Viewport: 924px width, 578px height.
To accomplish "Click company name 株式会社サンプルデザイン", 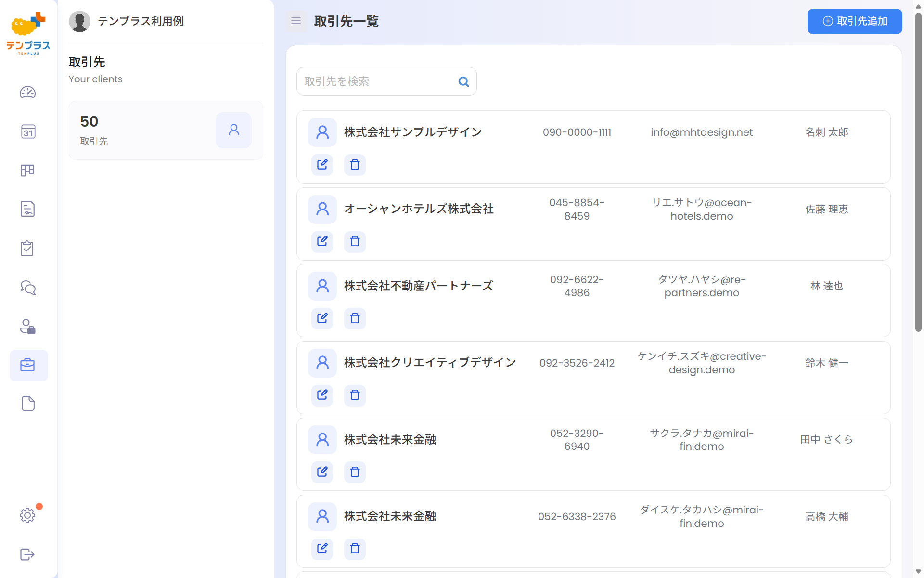I will 413,132.
